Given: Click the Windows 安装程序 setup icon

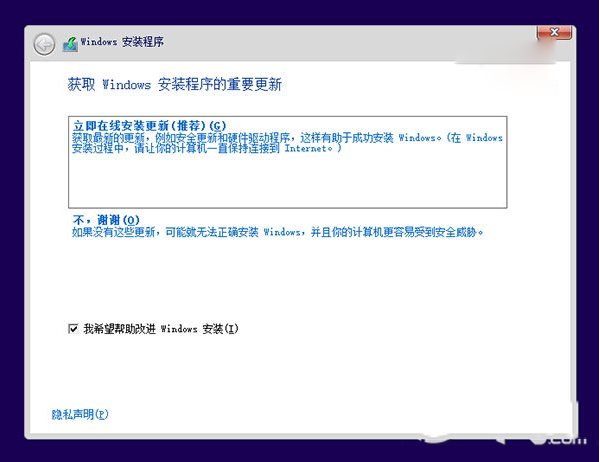Looking at the screenshot, I should (x=69, y=43).
